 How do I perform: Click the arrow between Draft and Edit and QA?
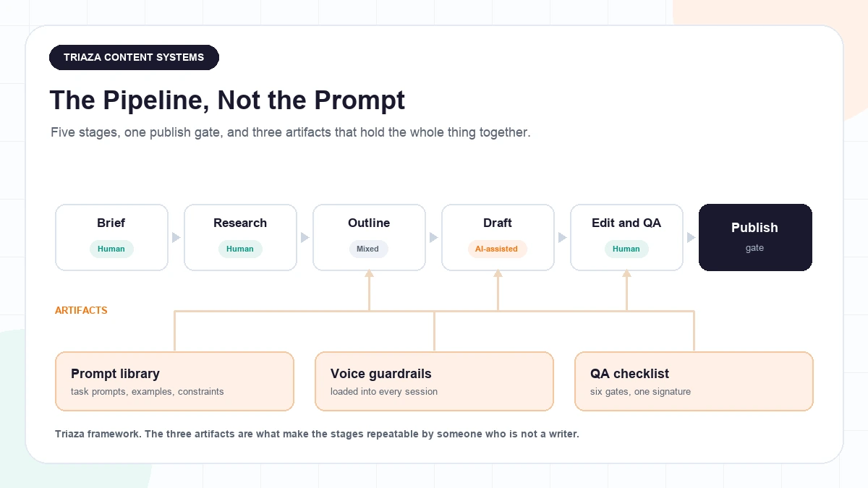click(x=562, y=237)
